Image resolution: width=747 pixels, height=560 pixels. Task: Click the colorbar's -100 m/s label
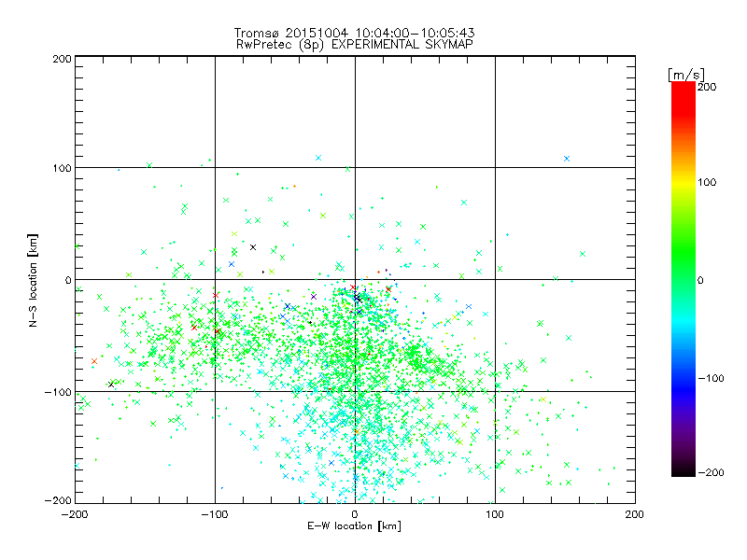pos(711,379)
